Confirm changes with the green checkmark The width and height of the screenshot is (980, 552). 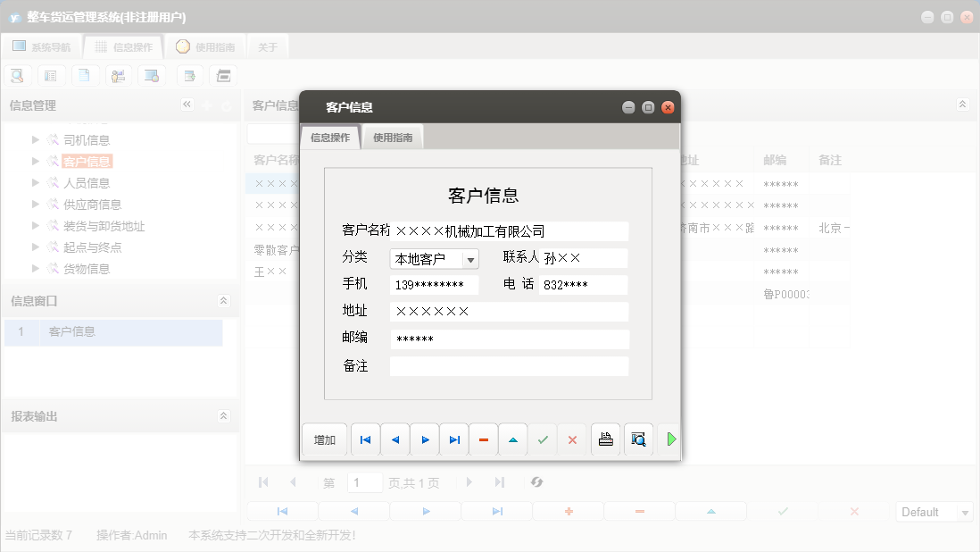543,439
